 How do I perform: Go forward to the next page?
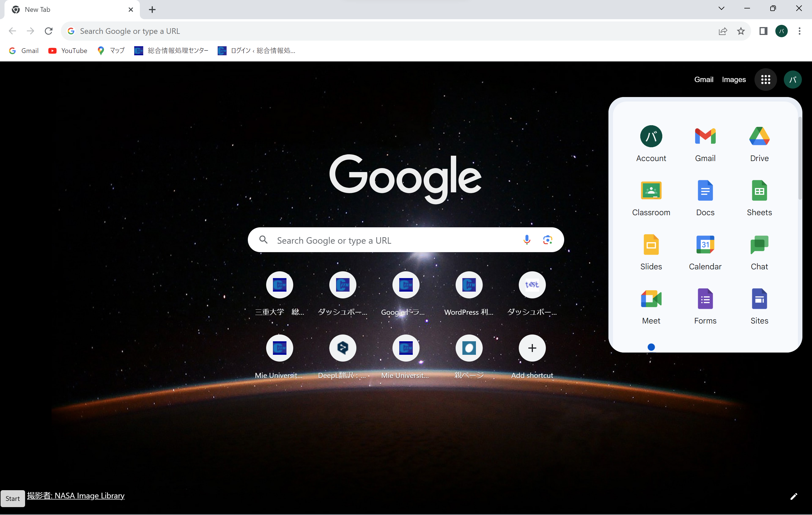30,31
